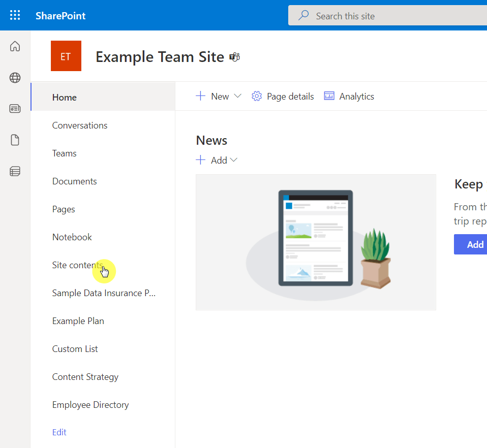The image size is (487, 448).
Task: Click the Teams icon beside site title
Action: click(234, 57)
